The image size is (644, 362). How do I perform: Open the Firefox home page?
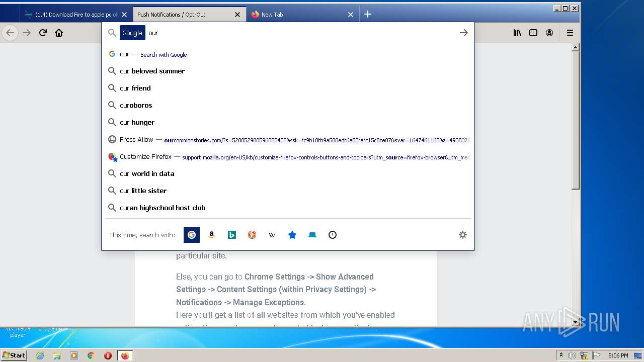59,33
